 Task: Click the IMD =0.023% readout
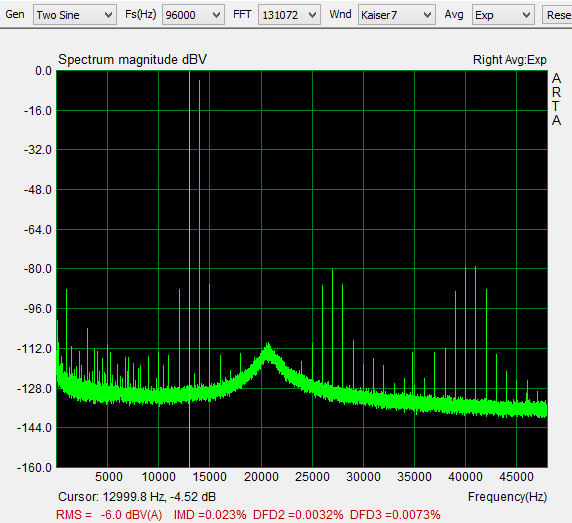pos(210,515)
